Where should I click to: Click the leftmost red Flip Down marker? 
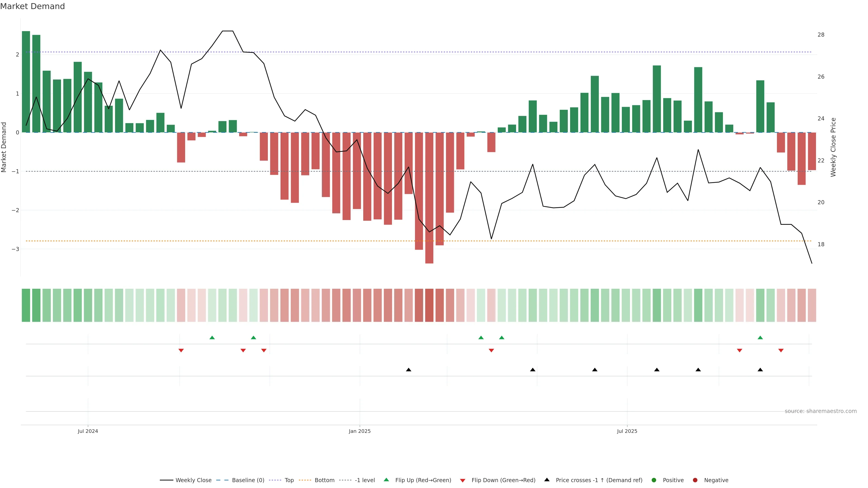point(181,351)
